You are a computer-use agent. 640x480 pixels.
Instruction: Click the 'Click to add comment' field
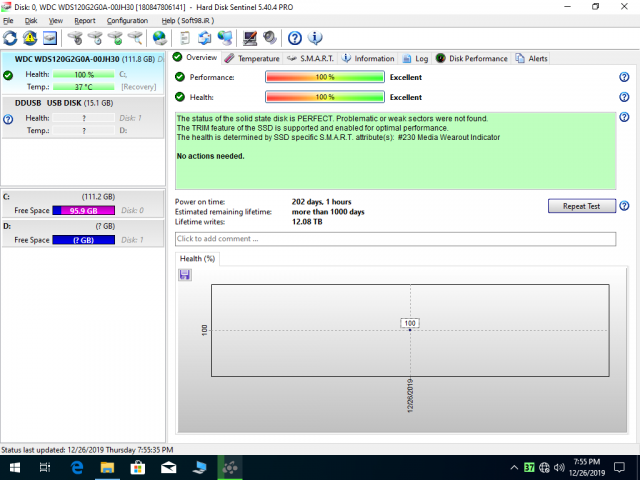(x=395, y=239)
